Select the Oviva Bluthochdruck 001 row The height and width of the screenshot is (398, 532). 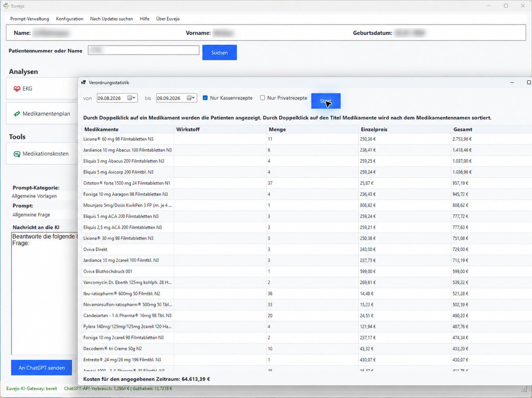(306, 271)
